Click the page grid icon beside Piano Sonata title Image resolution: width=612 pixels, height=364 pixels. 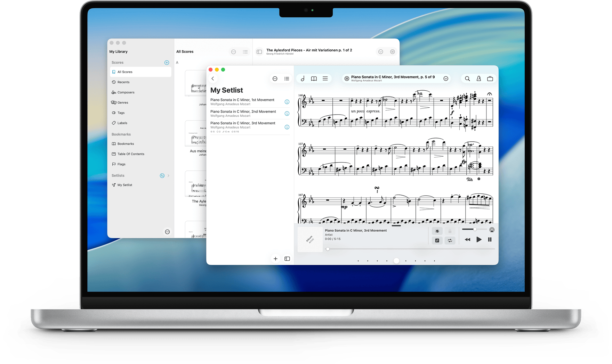[x=347, y=79]
